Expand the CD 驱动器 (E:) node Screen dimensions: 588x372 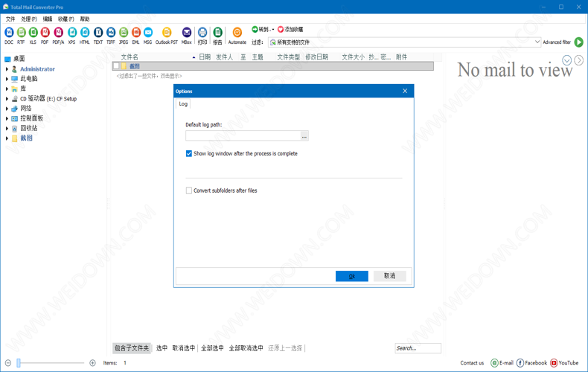7,99
